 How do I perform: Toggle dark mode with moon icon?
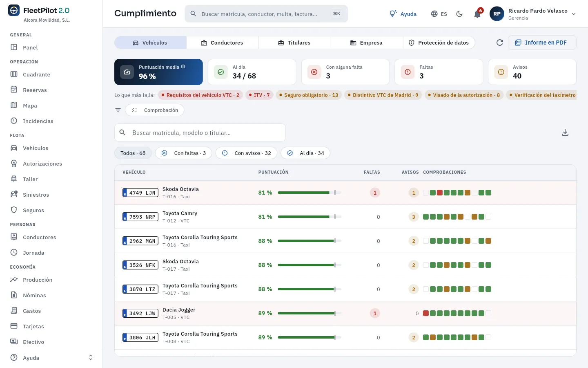[x=459, y=14]
